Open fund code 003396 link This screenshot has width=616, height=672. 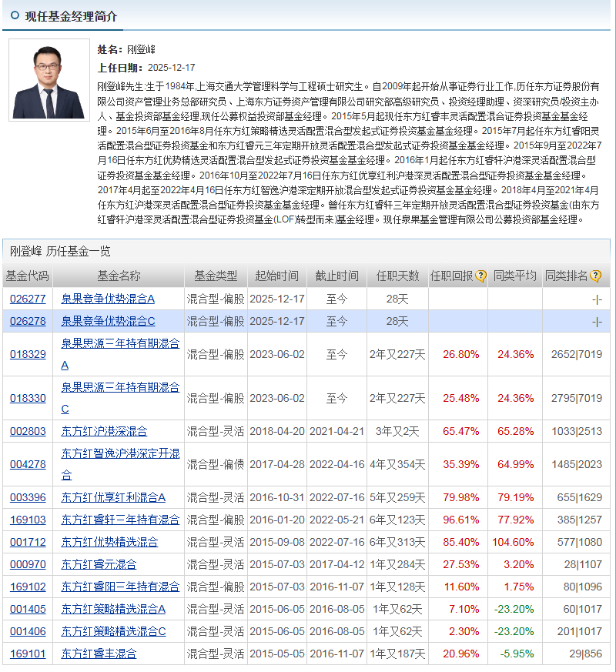point(28,497)
